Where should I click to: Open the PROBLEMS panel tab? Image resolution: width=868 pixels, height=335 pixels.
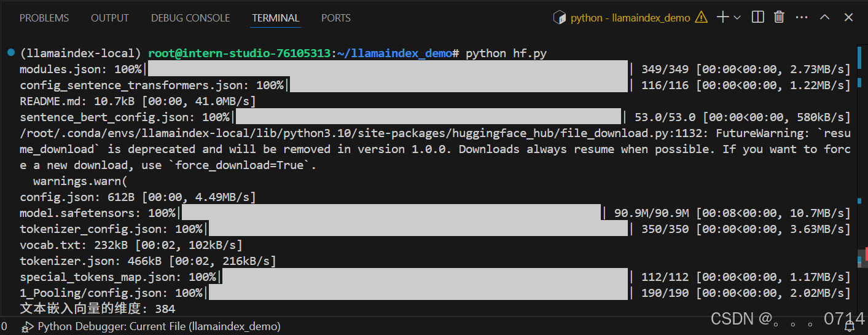coord(44,18)
